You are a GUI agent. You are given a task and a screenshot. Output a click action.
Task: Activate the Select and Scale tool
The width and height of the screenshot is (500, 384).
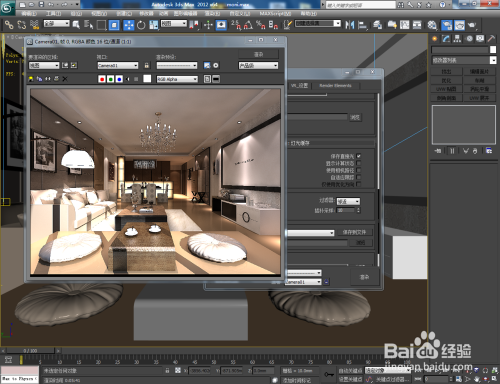click(x=154, y=25)
